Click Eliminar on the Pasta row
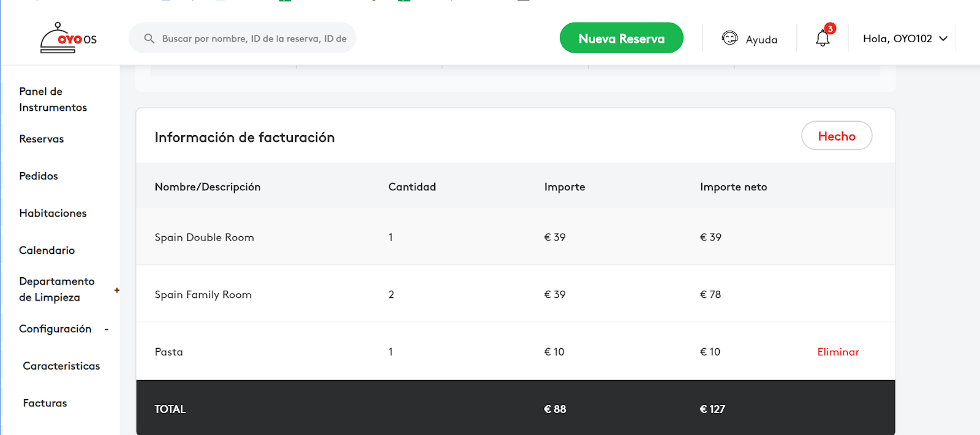Screen dimensions: 980x435 838,352
